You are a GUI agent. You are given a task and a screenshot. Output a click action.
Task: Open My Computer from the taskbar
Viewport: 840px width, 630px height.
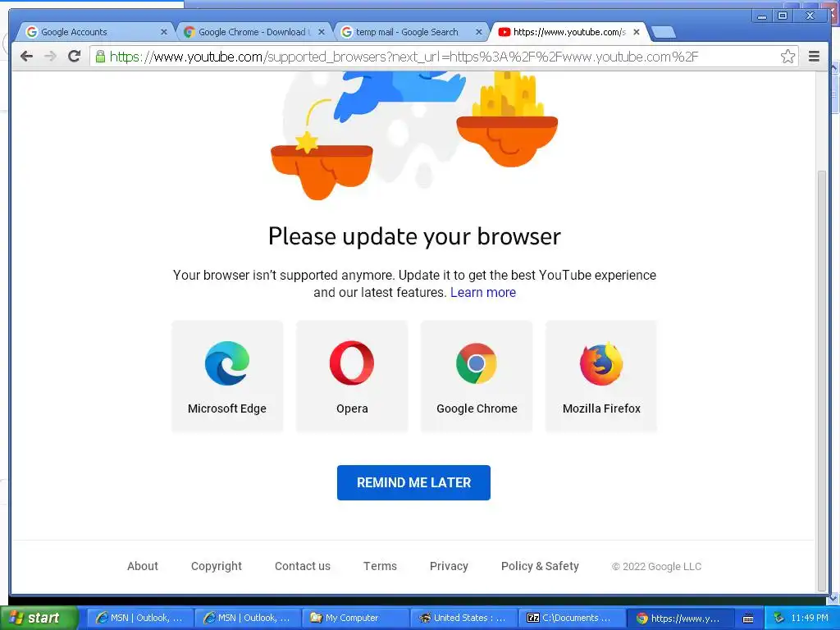(x=354, y=618)
